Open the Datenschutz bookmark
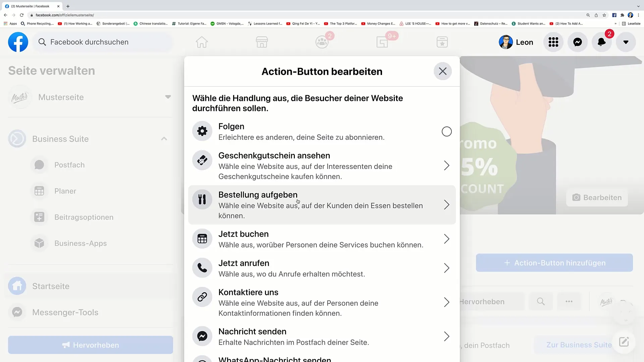 pos(491,24)
